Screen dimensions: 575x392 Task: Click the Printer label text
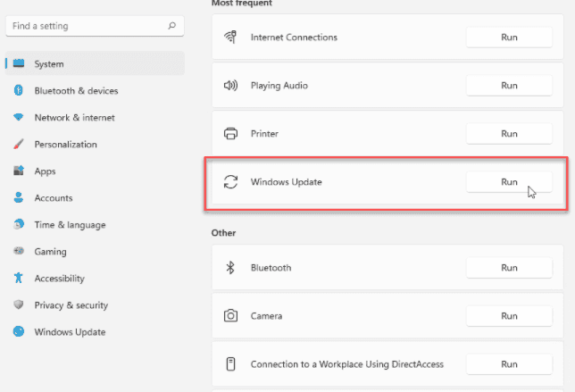(x=264, y=133)
